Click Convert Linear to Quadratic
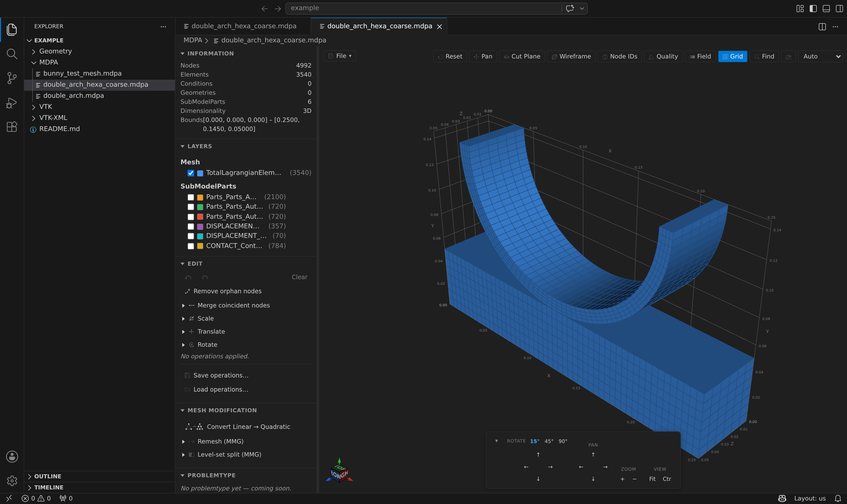847x504 pixels. pos(238,427)
